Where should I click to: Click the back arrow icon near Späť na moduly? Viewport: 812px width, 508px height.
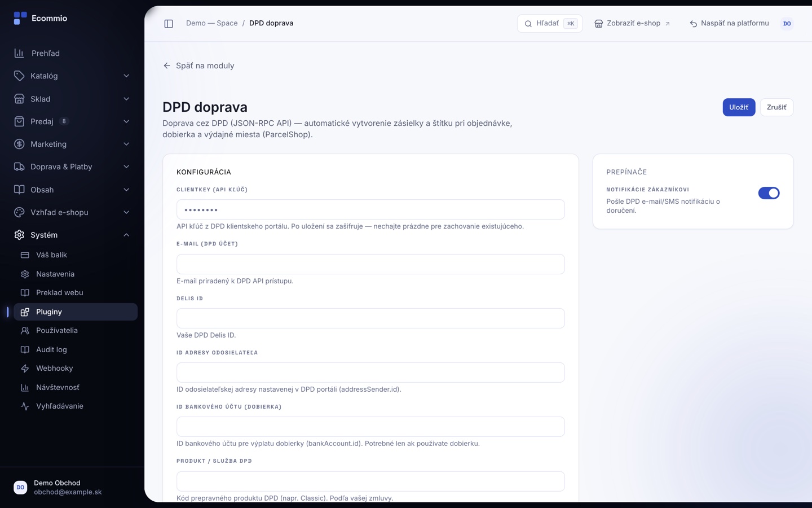point(167,65)
